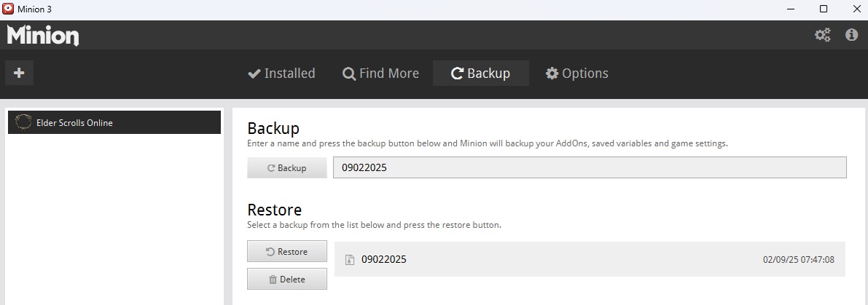Maximize the Minion 3 window
Screen dimensions: 868x305
tap(823, 9)
